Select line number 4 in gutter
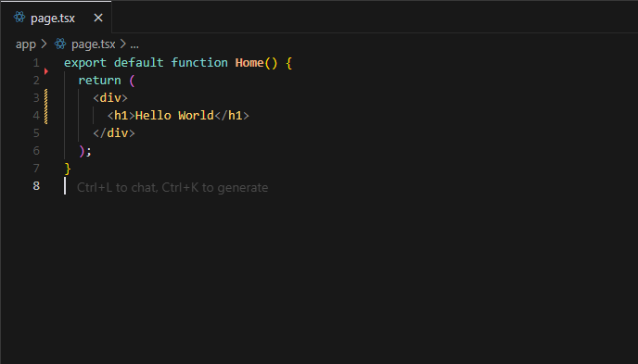 [x=36, y=116]
